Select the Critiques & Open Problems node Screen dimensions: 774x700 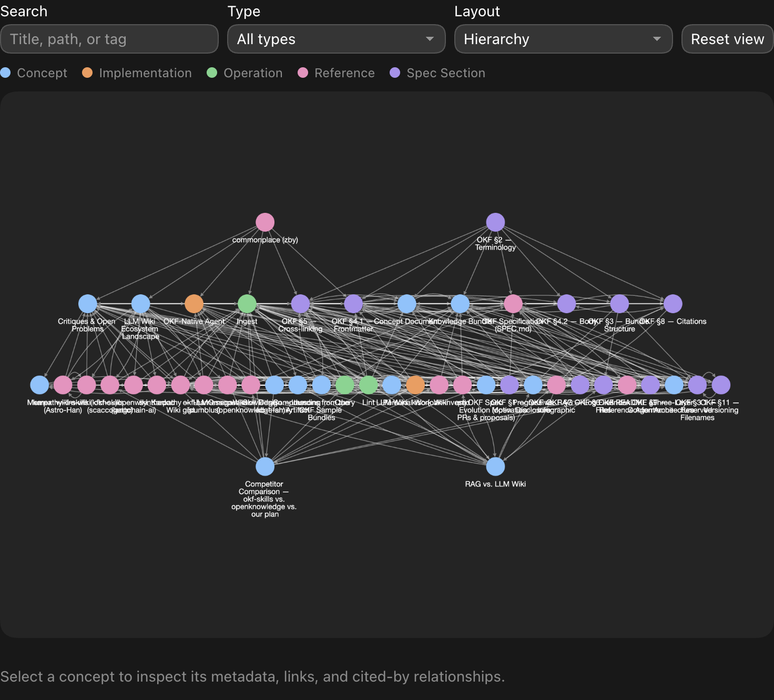(88, 304)
